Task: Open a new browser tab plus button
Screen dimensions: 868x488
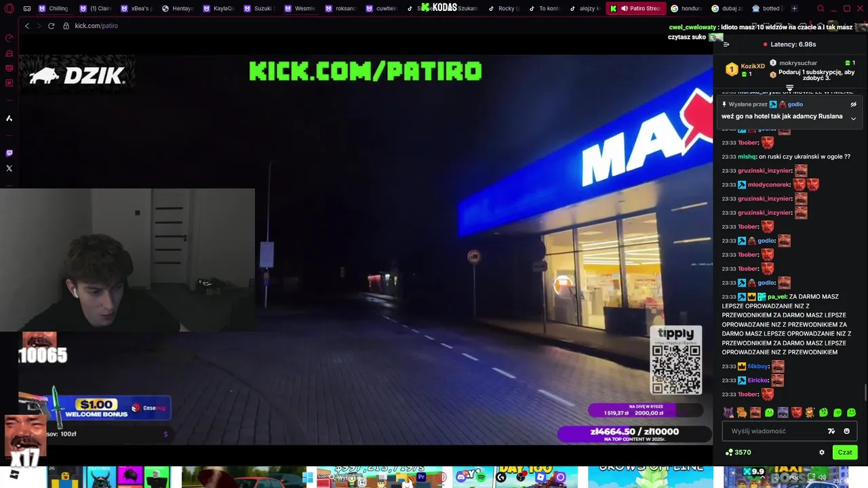Action: (795, 8)
